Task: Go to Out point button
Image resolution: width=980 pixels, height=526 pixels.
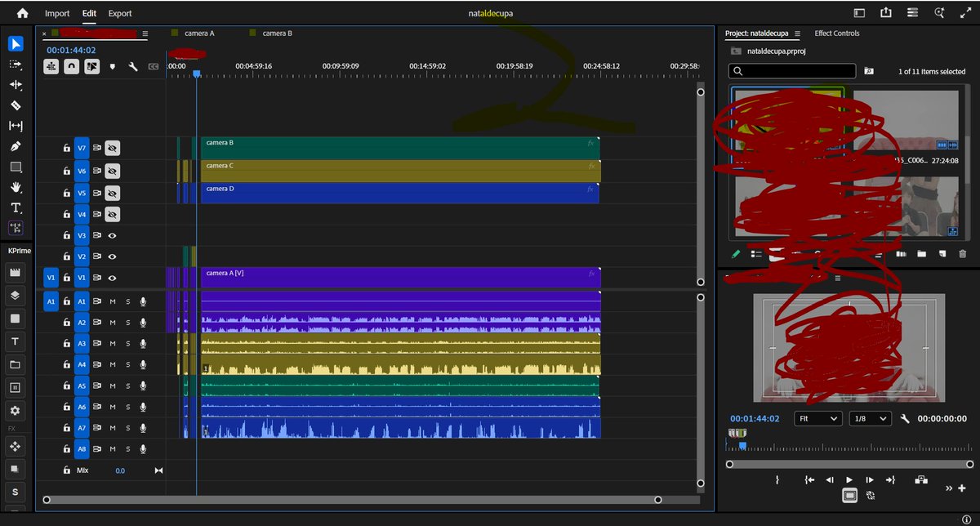Action: tap(890, 480)
